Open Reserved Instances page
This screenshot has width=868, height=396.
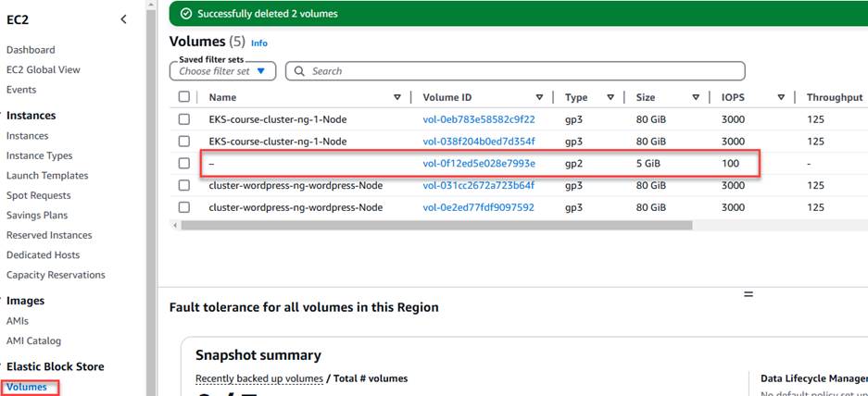(49, 235)
